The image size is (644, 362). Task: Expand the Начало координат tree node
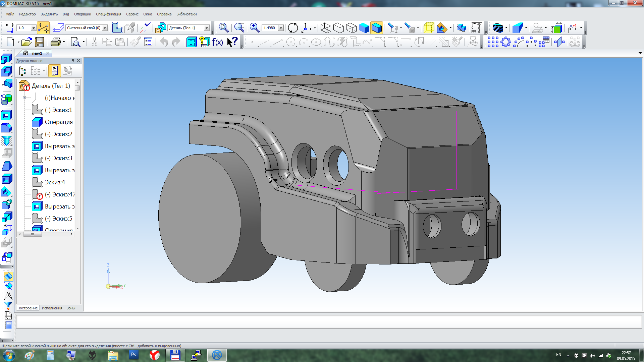click(x=24, y=98)
